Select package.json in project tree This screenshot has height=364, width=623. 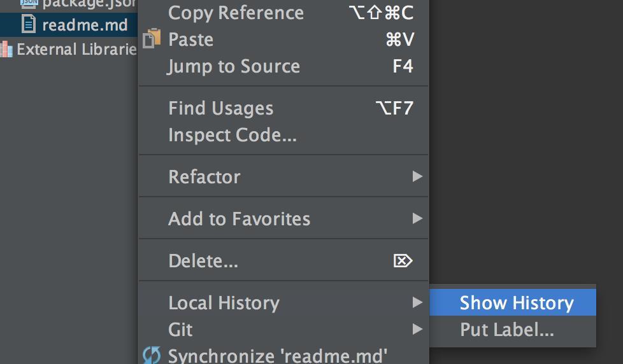[x=89, y=4]
